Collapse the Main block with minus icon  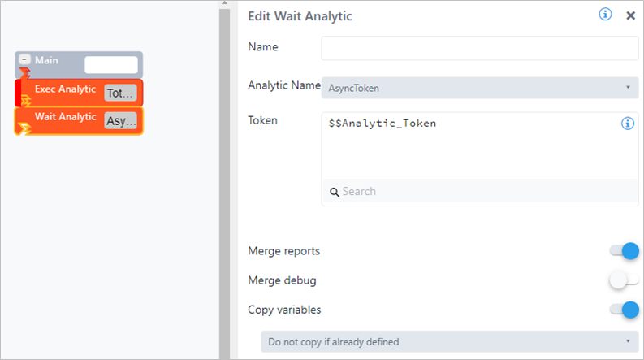point(25,61)
